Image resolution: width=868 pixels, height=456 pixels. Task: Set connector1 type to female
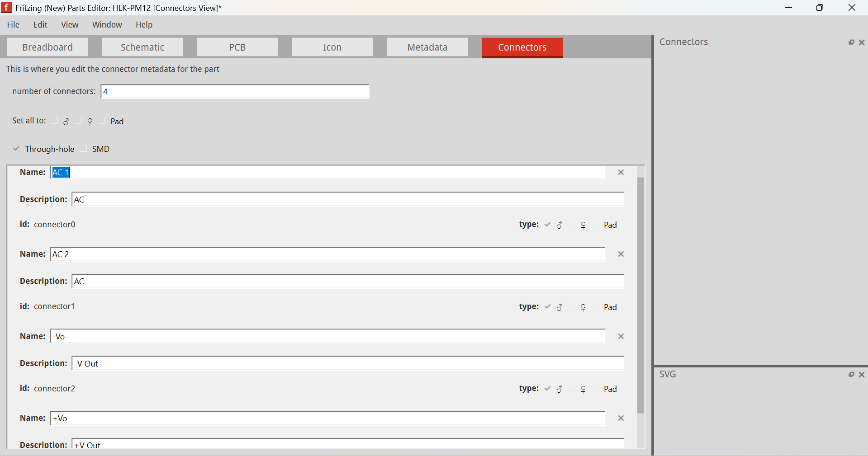579,307
